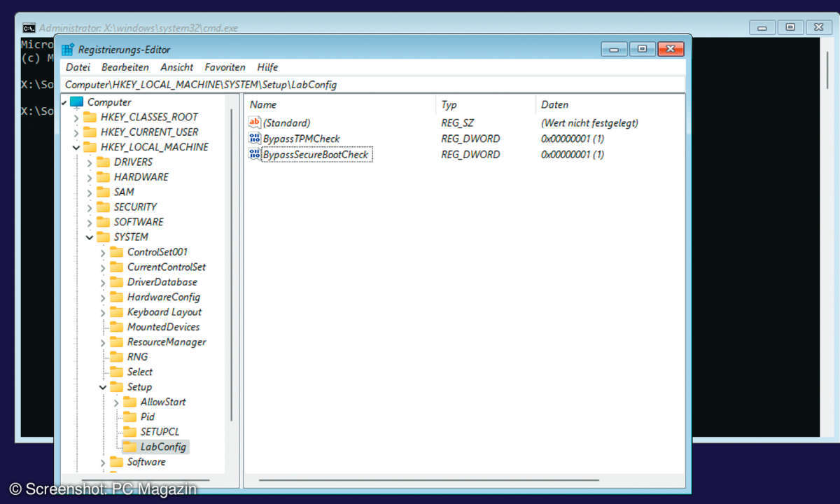Click the cmd.exe icon in the Administrator window title
The image size is (840, 504).
pyautogui.click(x=29, y=28)
